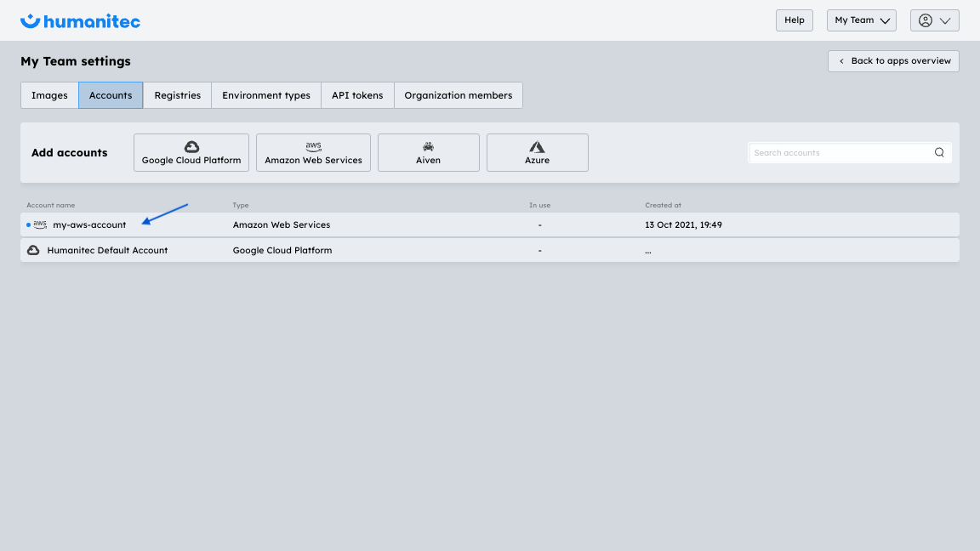Viewport: 980px width, 551px height.
Task: Click the Amazon Web Services type cell
Action: pos(282,224)
